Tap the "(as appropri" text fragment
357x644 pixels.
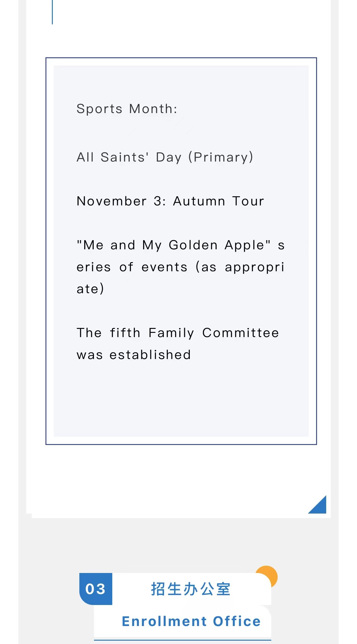point(240,267)
